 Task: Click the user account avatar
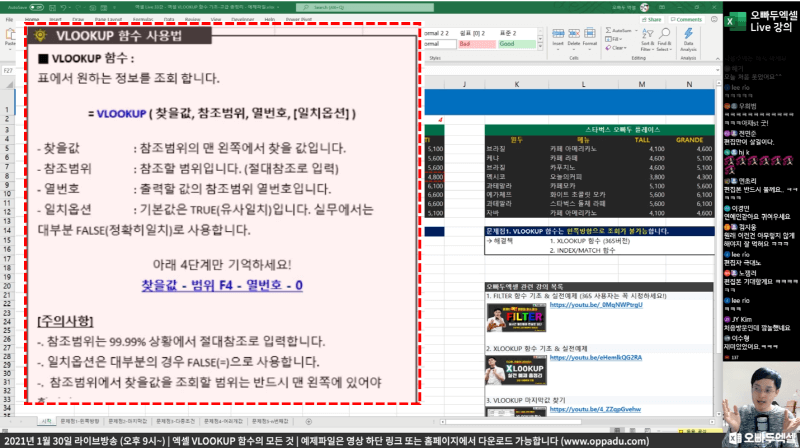pyautogui.click(x=644, y=7)
